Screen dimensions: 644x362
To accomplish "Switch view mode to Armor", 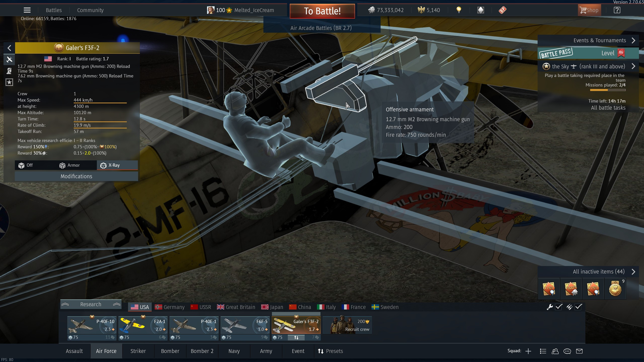I will [76, 165].
